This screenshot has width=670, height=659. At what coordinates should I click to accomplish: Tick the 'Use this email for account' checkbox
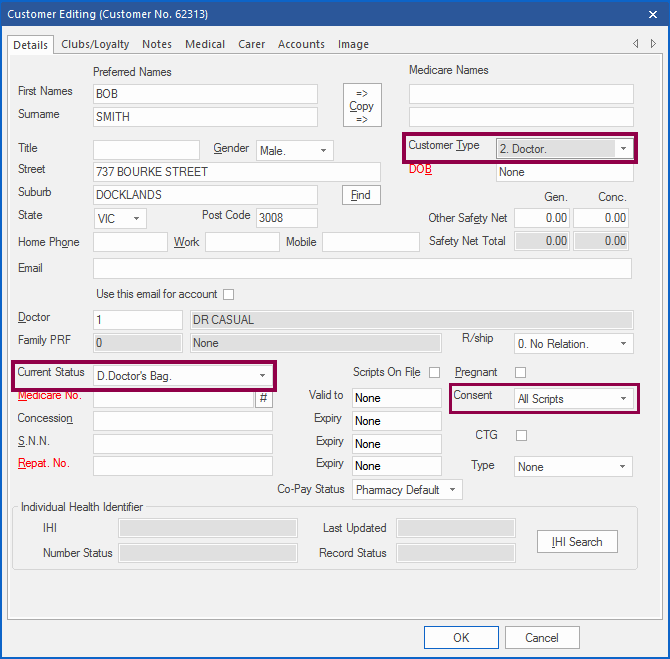coord(228,294)
